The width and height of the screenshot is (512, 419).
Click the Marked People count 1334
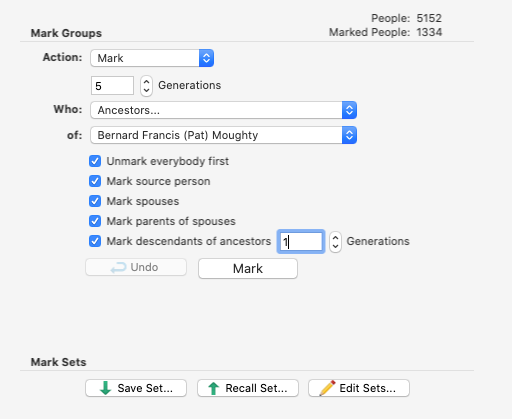pos(429,32)
